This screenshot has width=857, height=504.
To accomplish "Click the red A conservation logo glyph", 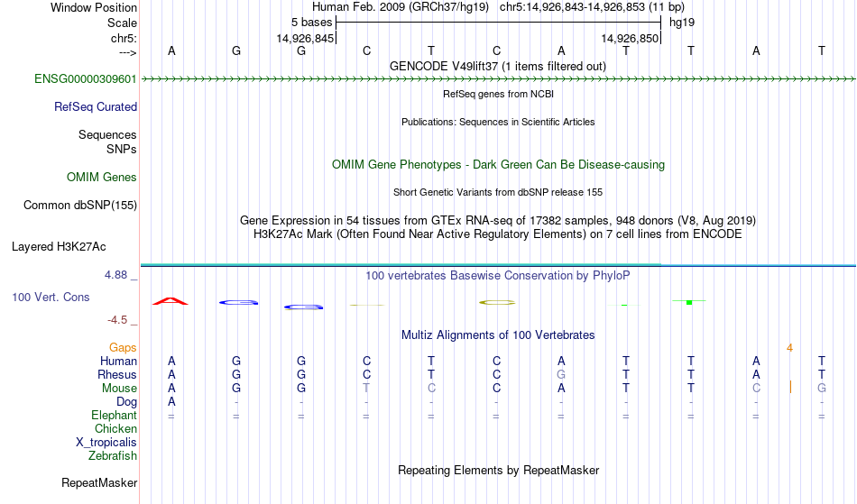I will click(170, 301).
